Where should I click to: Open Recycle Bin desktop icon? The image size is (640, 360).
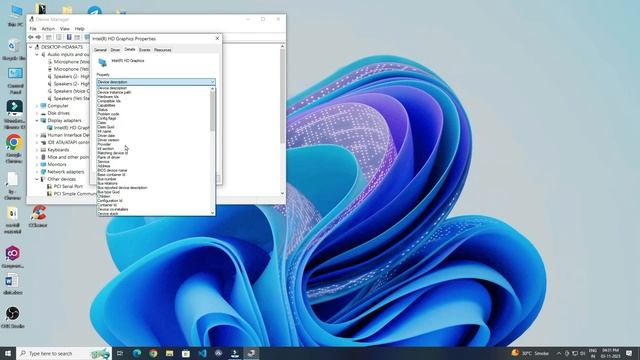click(14, 49)
